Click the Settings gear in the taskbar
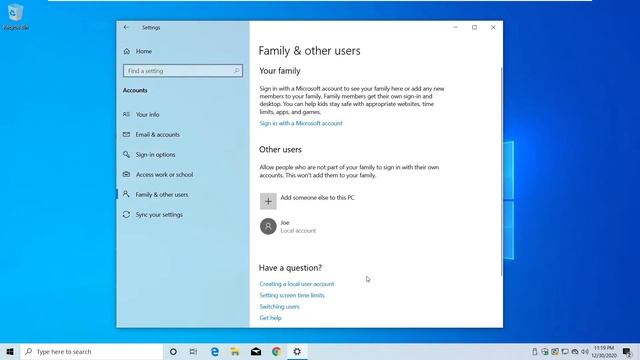 [297, 351]
